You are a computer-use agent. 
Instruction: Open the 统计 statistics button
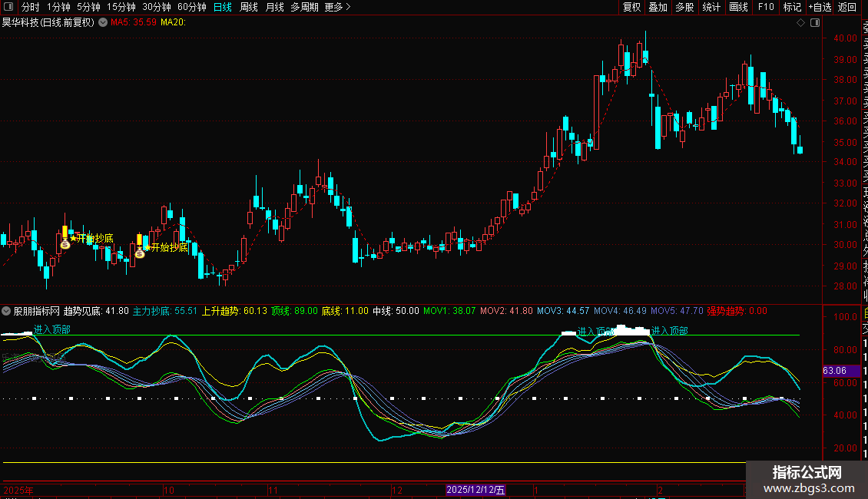tap(711, 7)
